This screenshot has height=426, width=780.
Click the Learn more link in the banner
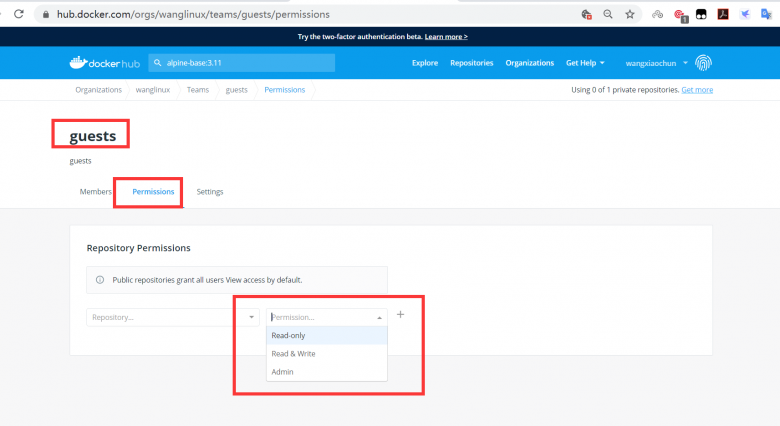446,36
